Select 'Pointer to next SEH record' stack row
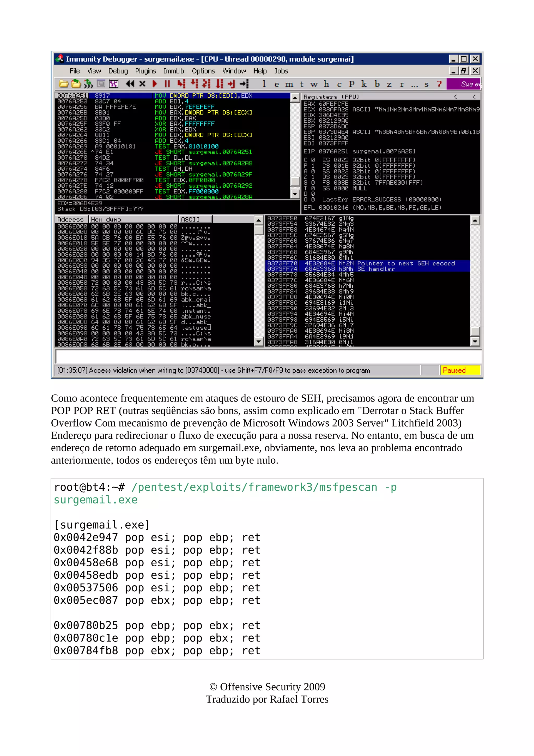 368,263
